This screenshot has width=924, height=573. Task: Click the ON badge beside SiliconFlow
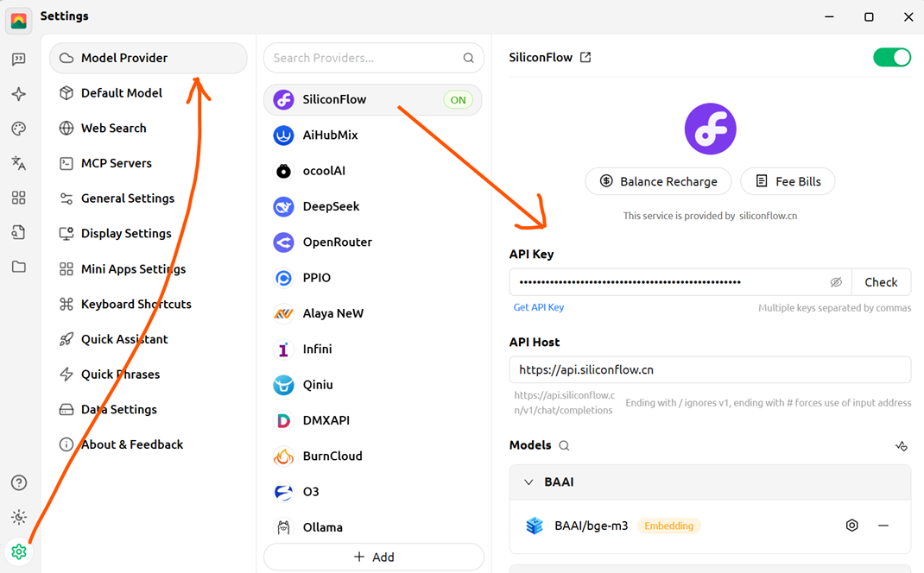coord(458,99)
